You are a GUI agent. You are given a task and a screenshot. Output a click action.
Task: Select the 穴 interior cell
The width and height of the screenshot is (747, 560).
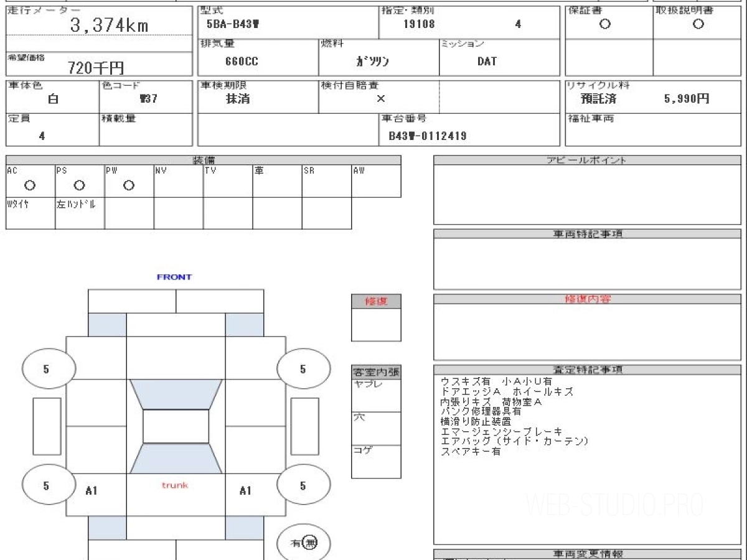click(x=376, y=428)
